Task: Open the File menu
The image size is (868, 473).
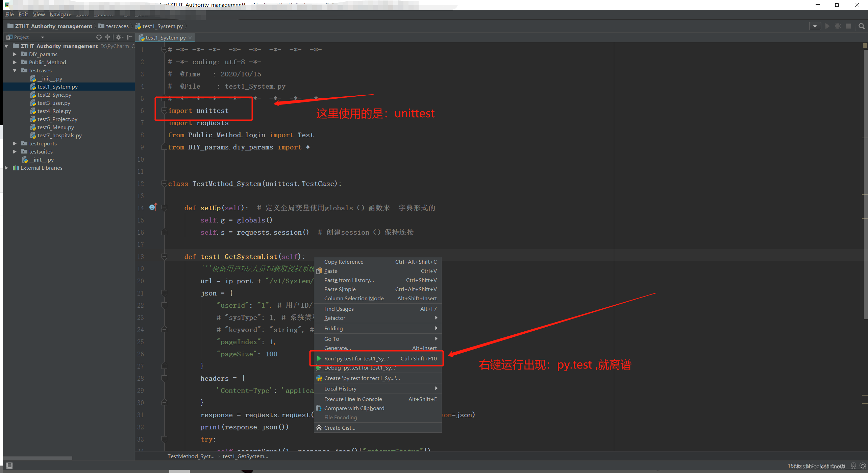Action: point(9,14)
